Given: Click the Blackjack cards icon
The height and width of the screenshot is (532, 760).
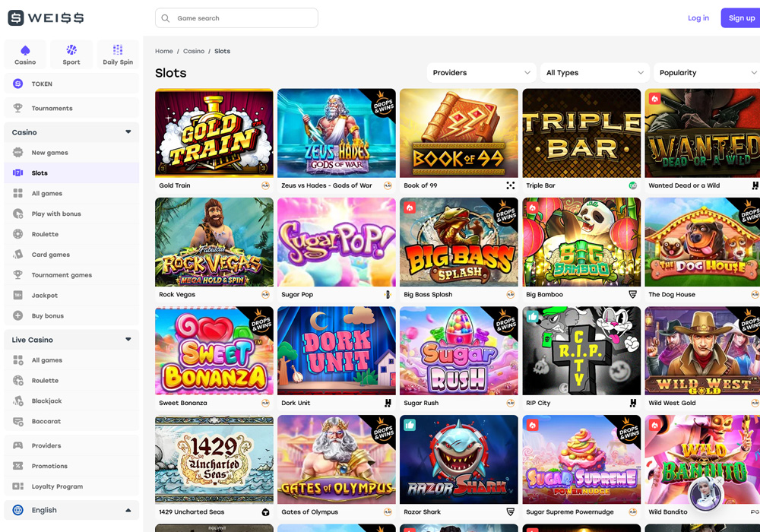Looking at the screenshot, I should [x=18, y=401].
